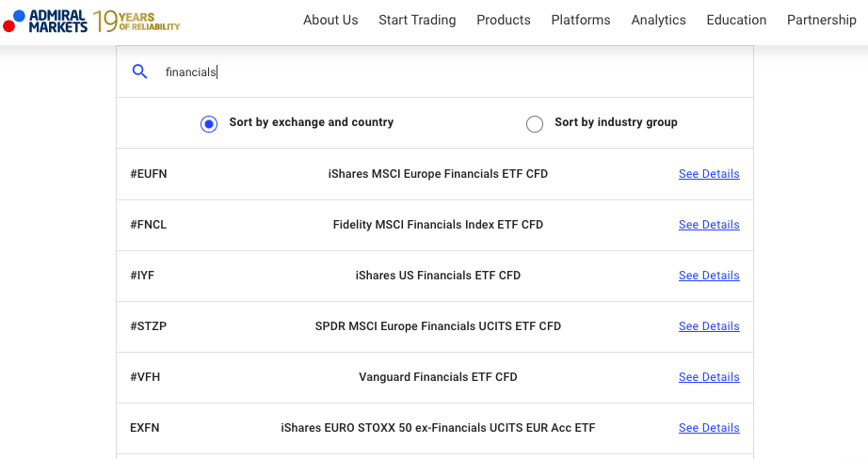Open the Products menu
This screenshot has width=868, height=459.
pos(504,20)
